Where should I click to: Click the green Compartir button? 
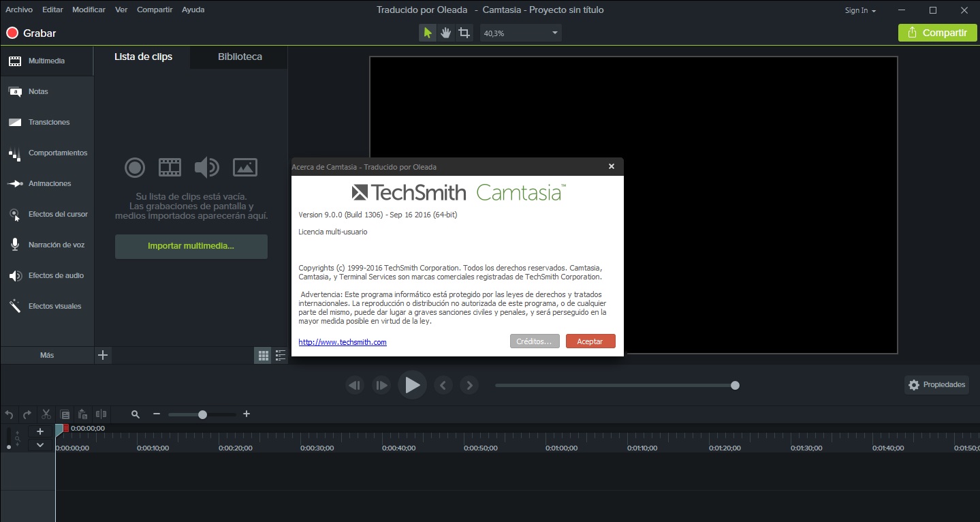937,33
